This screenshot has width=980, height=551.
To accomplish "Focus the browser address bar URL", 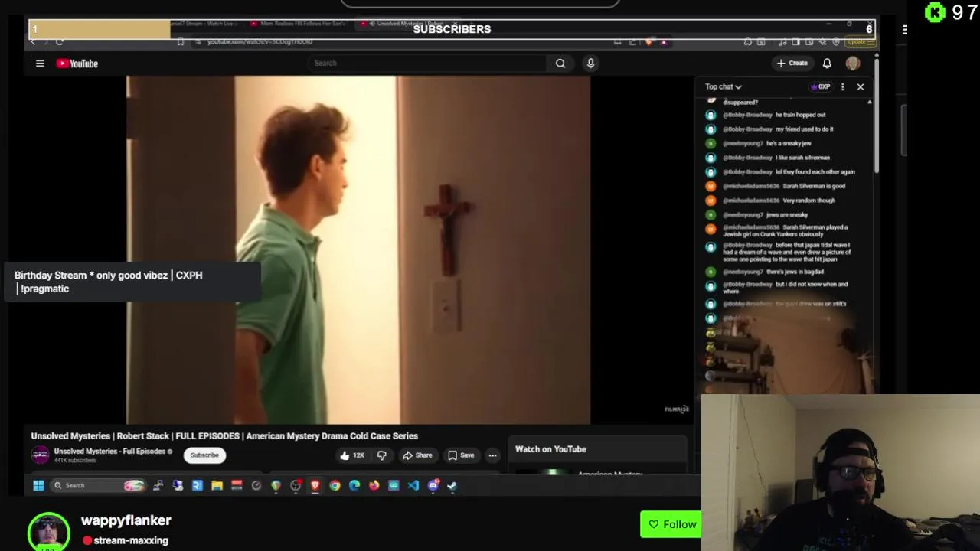I will point(260,41).
